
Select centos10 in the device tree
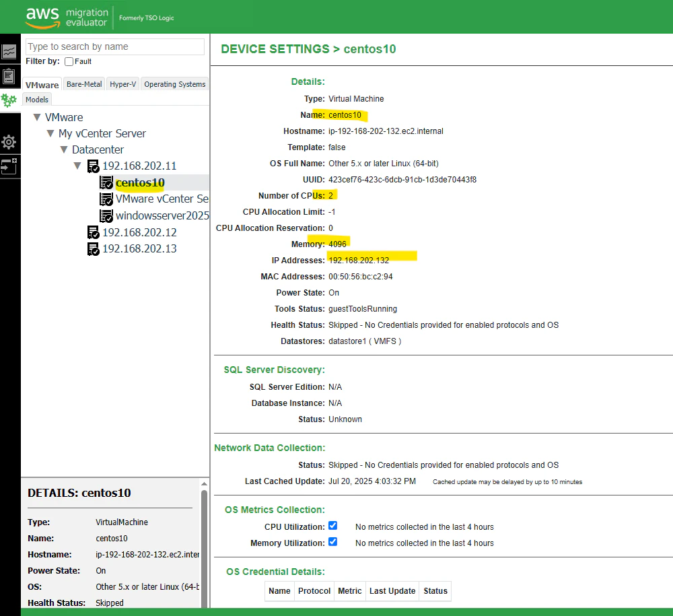[x=141, y=183]
